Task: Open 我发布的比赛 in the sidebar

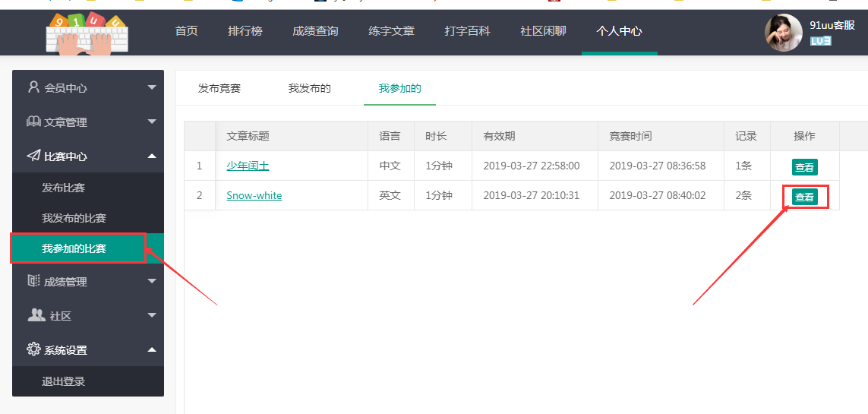Action: (x=88, y=218)
